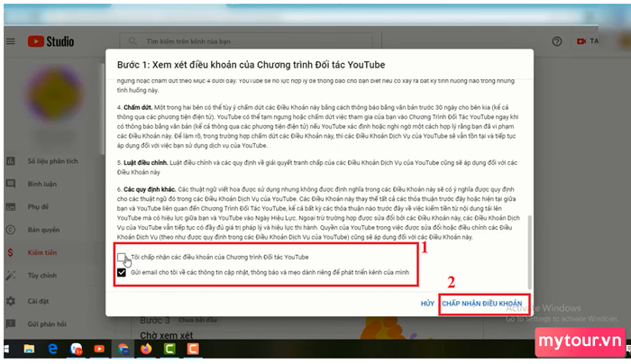The height and width of the screenshot is (364, 631).
Task: Open Gửi phản hồi in sidebar
Action: coord(47,323)
